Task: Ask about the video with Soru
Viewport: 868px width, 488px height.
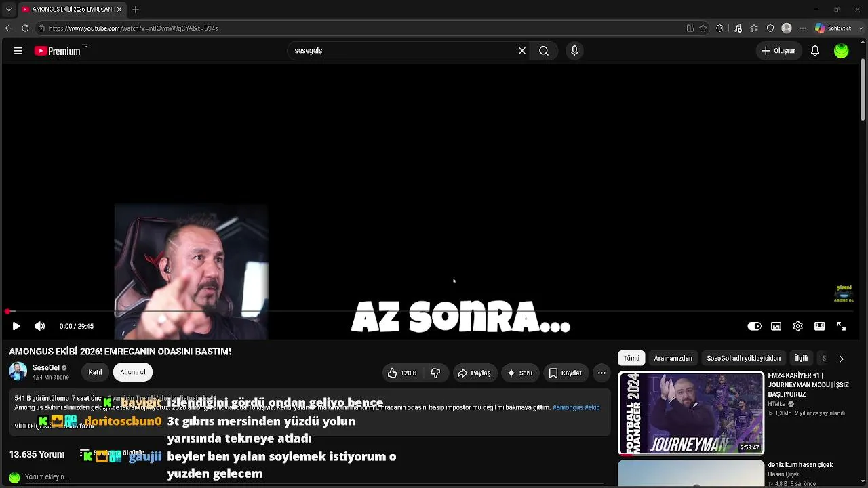Action: [x=520, y=373]
